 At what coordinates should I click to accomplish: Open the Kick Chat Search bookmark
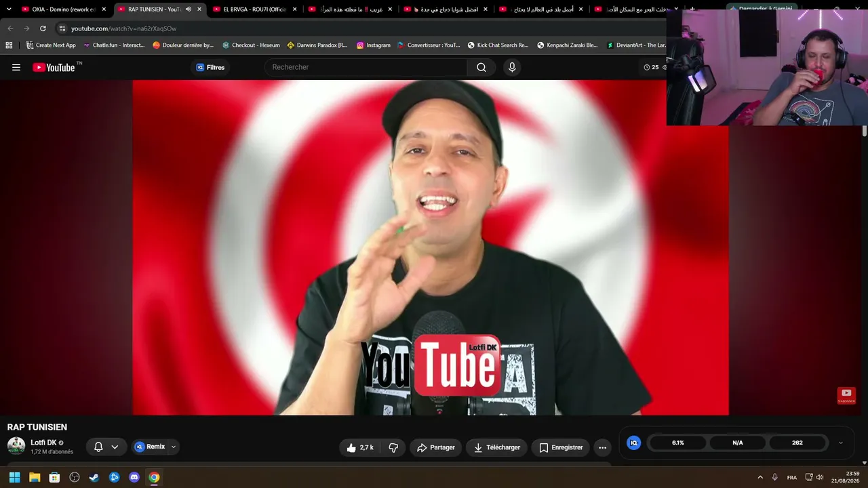pyautogui.click(x=498, y=45)
